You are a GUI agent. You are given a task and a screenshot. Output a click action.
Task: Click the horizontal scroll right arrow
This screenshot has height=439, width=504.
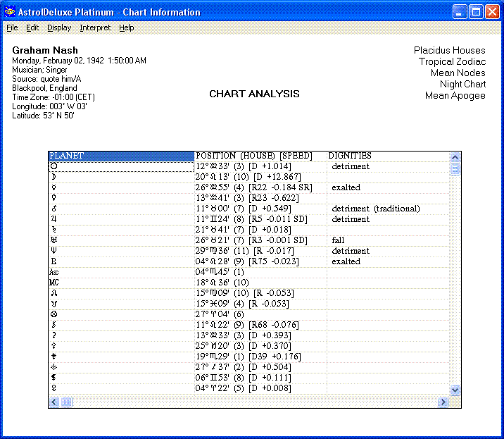[443, 402]
